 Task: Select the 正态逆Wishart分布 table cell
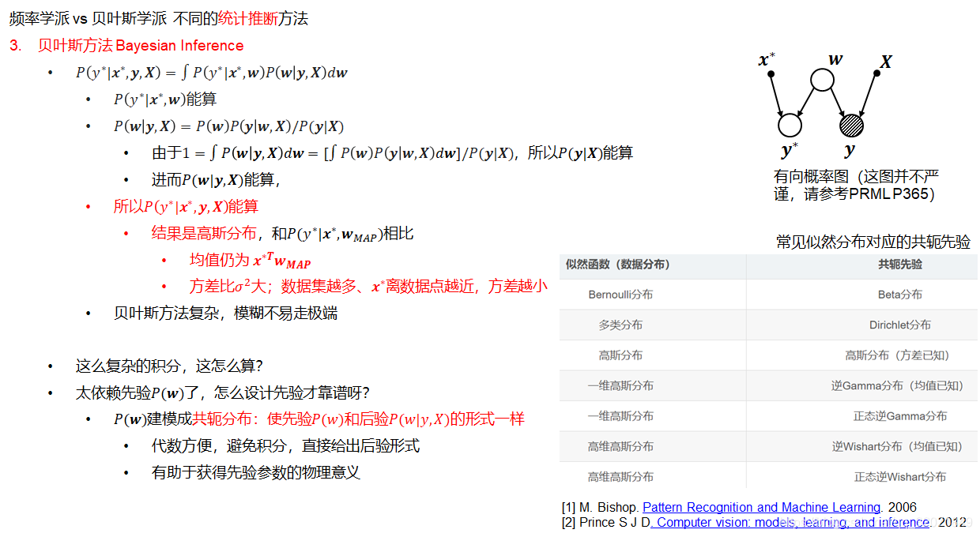point(900,477)
